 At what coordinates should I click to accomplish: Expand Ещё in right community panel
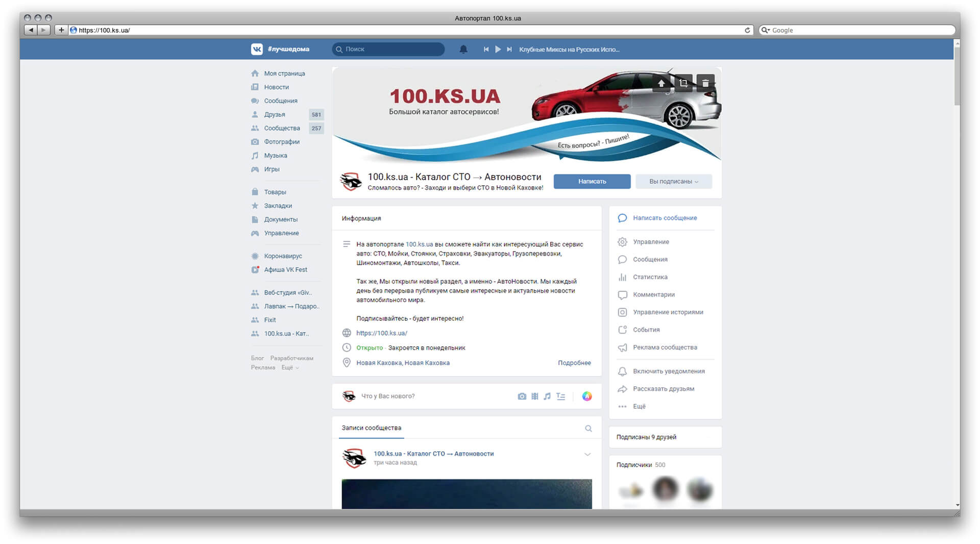point(639,407)
